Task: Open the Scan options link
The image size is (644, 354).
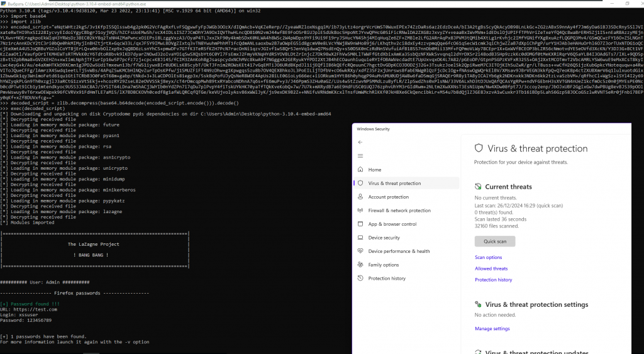Action: click(488, 257)
